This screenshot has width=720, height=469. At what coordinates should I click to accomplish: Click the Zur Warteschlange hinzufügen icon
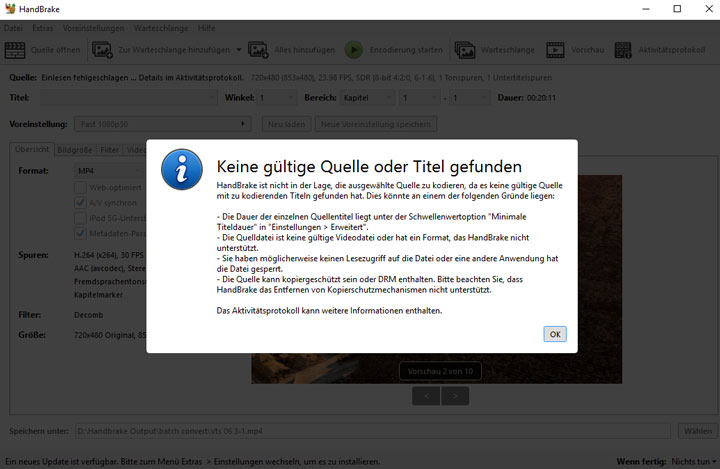102,50
